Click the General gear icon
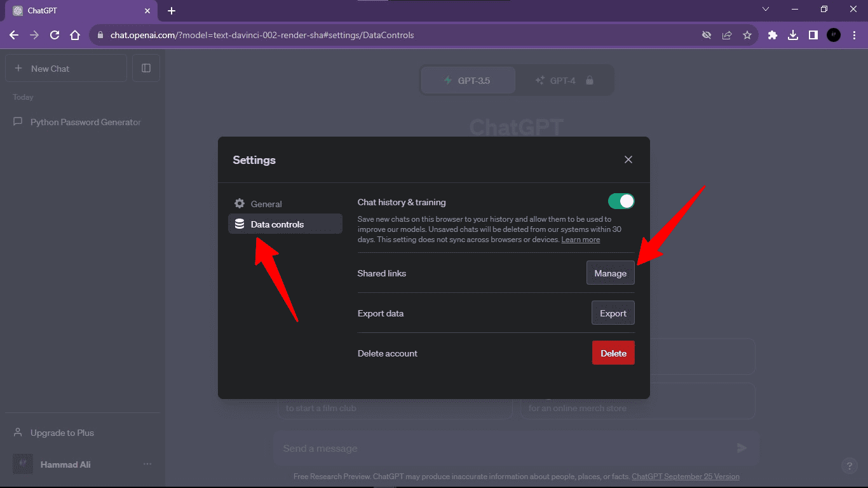The image size is (868, 488). pyautogui.click(x=240, y=204)
